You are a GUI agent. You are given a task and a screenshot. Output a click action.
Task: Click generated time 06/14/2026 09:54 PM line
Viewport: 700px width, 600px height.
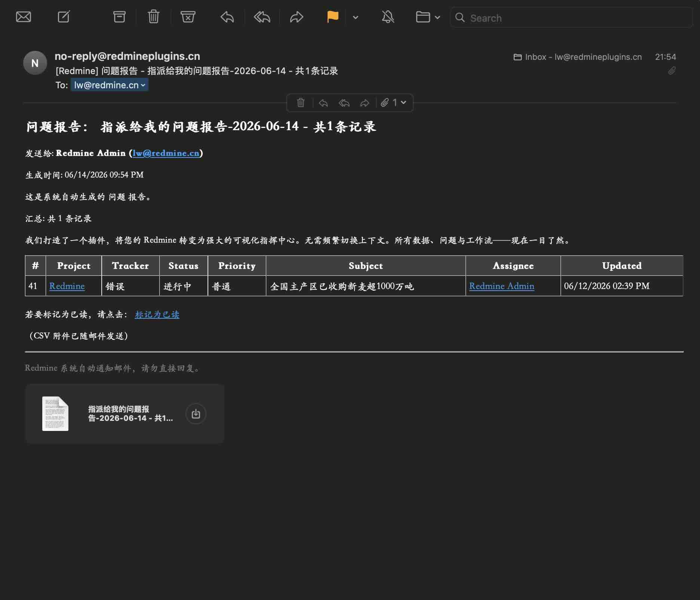[x=85, y=175]
